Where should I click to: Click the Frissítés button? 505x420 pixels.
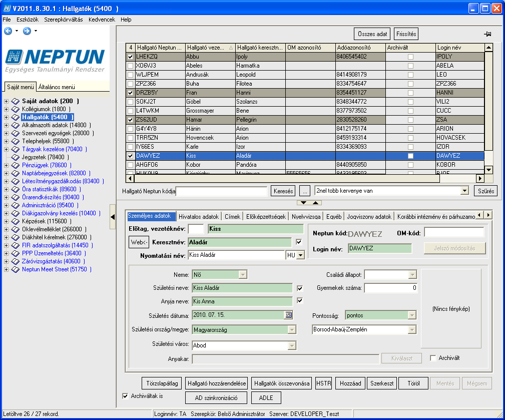tap(406, 34)
